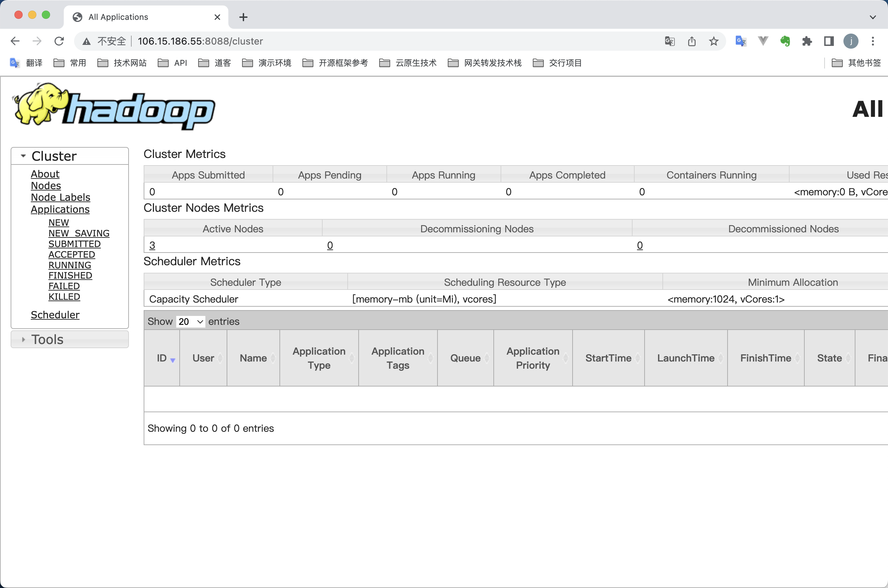This screenshot has width=888, height=588.
Task: Click the bookmark star icon
Action: tap(713, 41)
